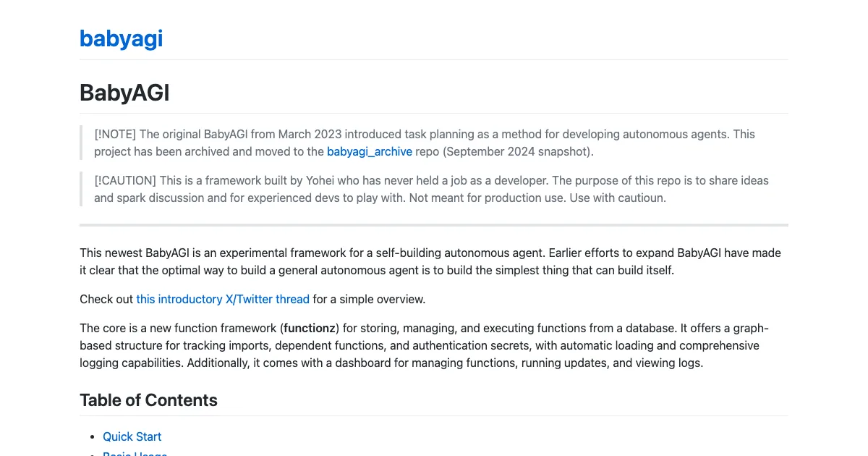Screen dimensions: 868x456
Task: Click the bullet before Quick Start
Action: 92,436
